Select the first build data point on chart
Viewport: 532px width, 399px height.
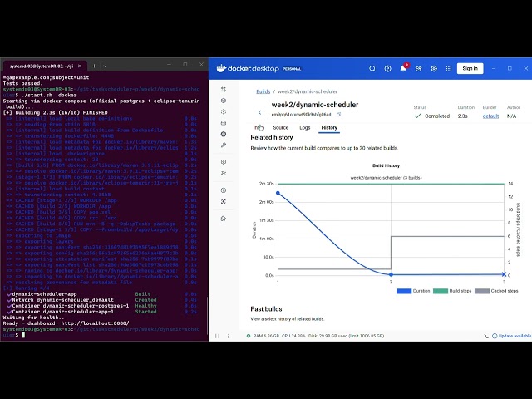pyautogui.click(x=278, y=193)
